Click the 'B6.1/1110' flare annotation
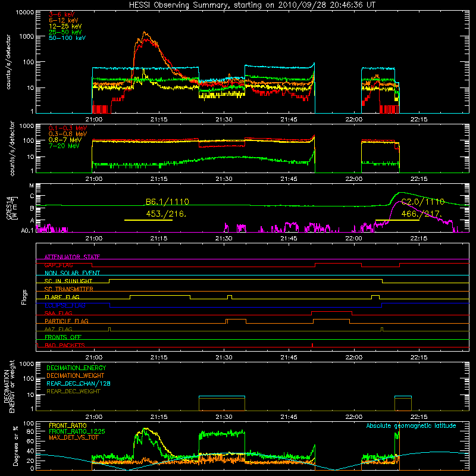The width and height of the screenshot is (476, 476). click(167, 202)
